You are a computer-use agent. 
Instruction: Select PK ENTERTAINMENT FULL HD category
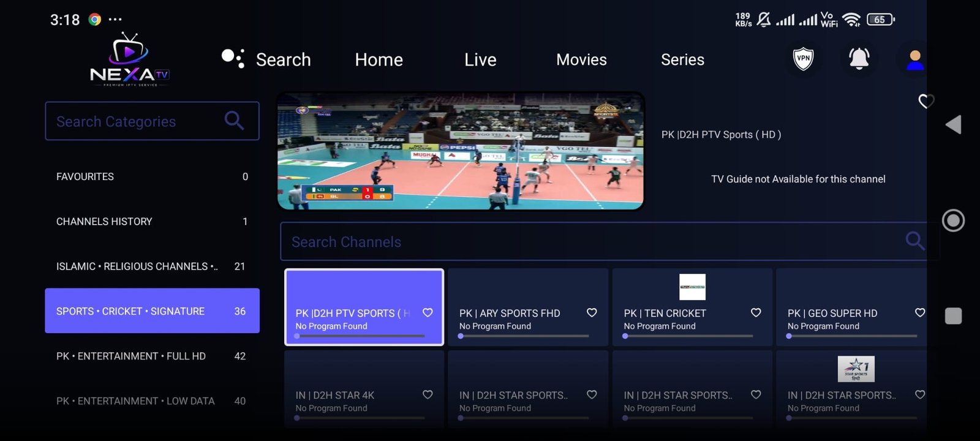click(x=152, y=356)
